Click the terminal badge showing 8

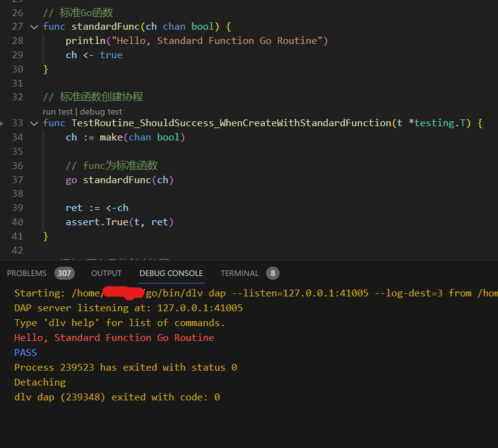click(272, 273)
